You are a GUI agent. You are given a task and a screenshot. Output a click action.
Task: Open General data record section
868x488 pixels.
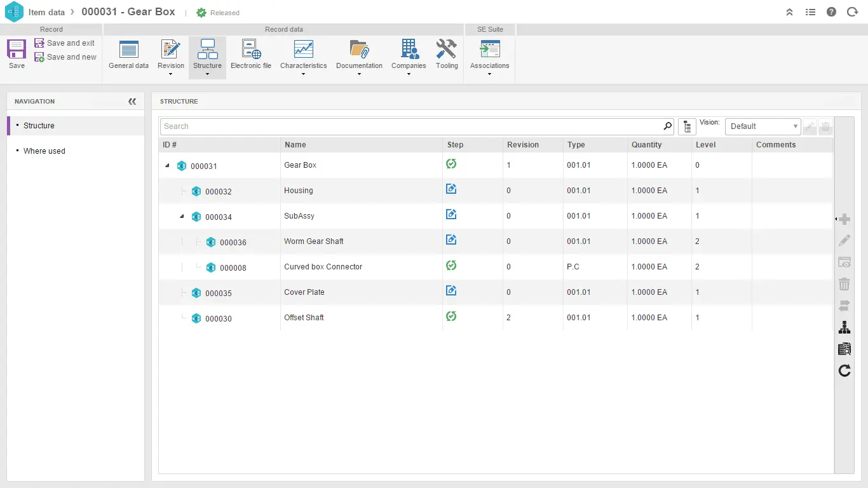[128, 55]
